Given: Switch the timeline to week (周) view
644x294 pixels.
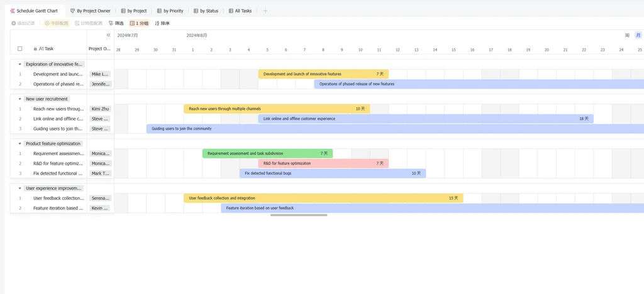Looking at the screenshot, I should [x=627, y=35].
